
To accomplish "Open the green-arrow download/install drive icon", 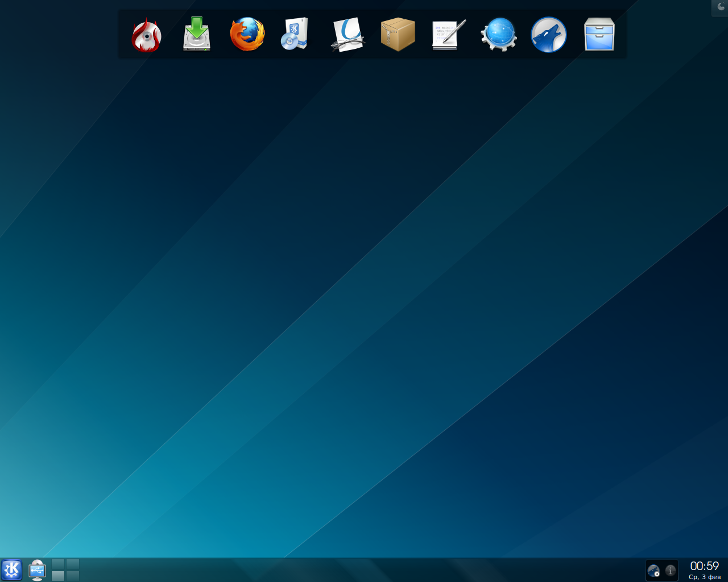I will 197,34.
